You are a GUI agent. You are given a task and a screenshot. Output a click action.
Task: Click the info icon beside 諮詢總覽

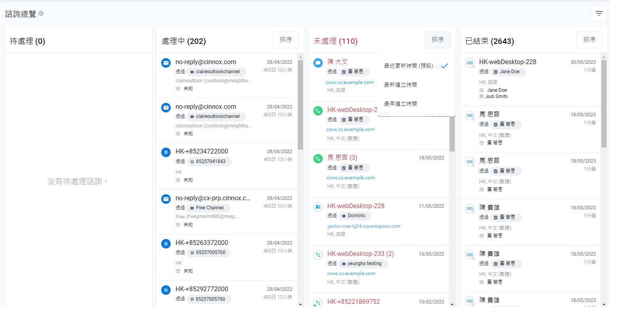pyautogui.click(x=41, y=13)
